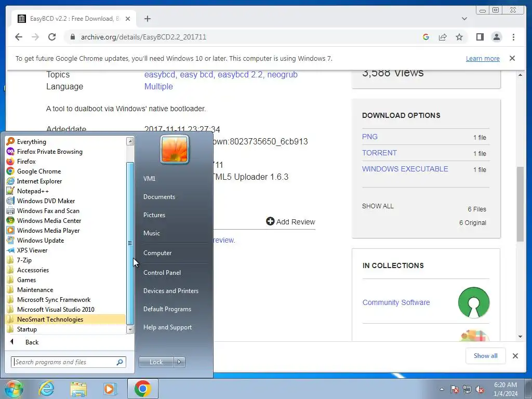Viewport: 532px width, 399px height.
Task: Open Chrome profile avatar
Action: [496, 37]
